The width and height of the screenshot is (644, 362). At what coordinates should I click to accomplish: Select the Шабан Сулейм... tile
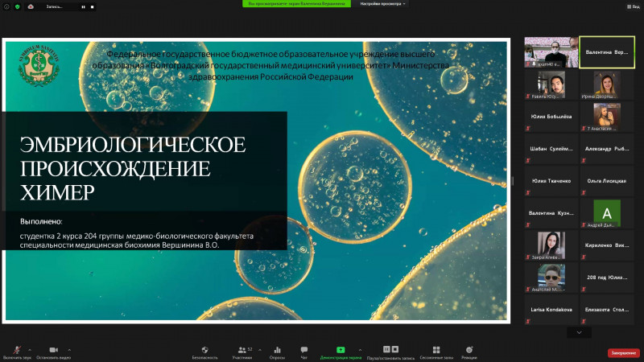click(551, 149)
